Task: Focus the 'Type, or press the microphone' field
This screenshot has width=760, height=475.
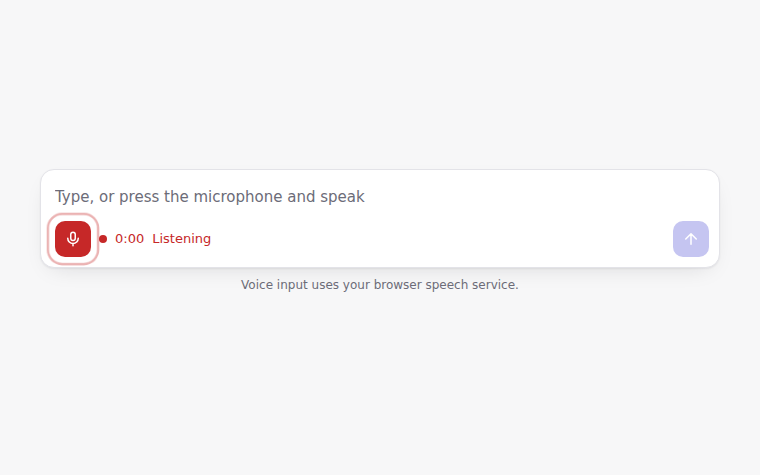Action: (380, 196)
